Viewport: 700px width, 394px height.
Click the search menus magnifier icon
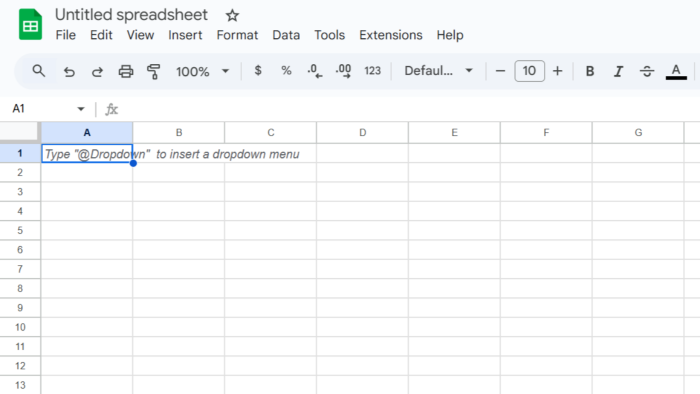(x=39, y=71)
